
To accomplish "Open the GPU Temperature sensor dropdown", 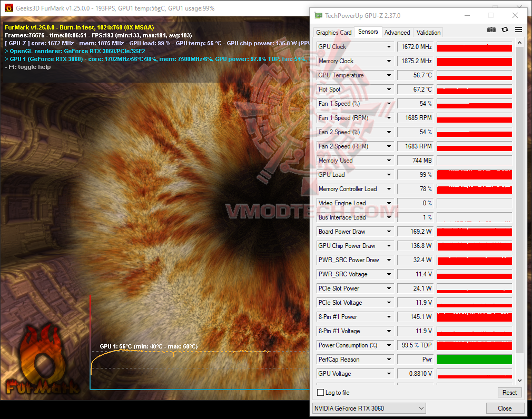I will (x=389, y=75).
